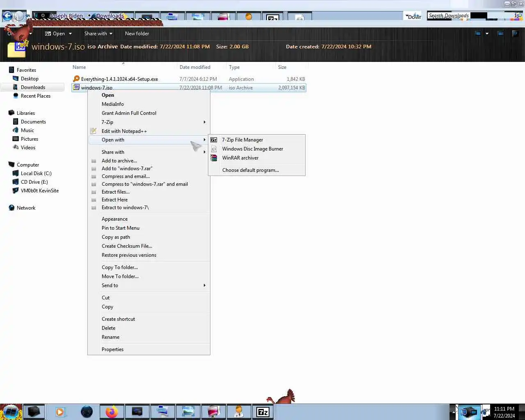
Task: Select Copy as path
Action: pyautogui.click(x=116, y=237)
